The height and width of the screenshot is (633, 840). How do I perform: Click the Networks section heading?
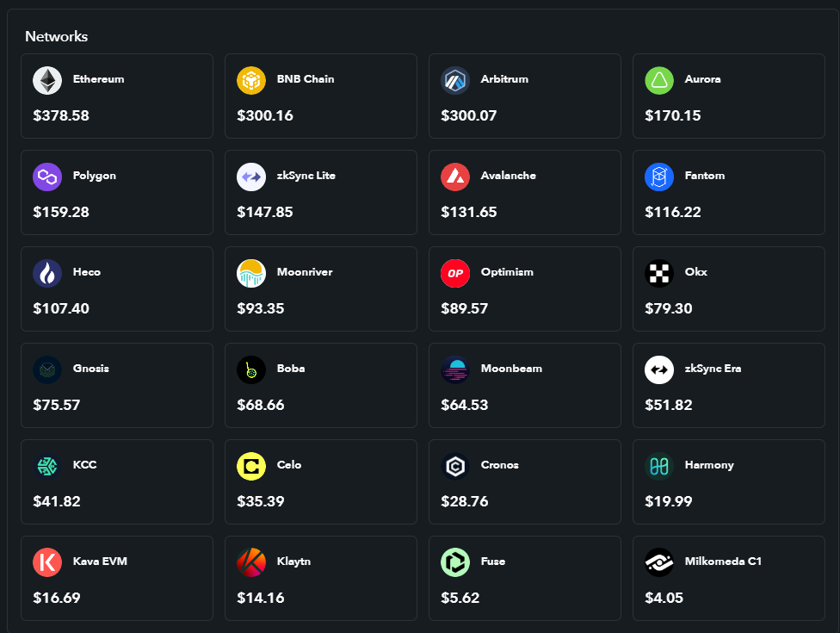[x=56, y=36]
